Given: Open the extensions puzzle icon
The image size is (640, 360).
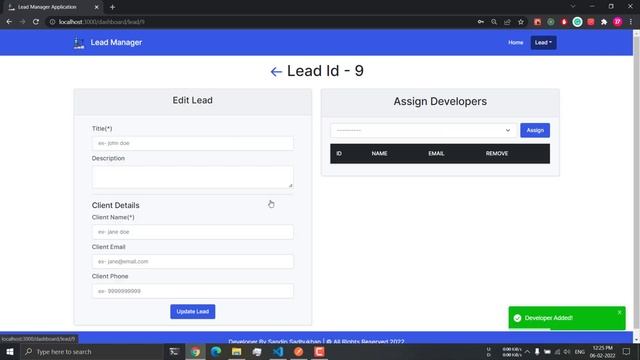Looking at the screenshot, I should tap(604, 22).
